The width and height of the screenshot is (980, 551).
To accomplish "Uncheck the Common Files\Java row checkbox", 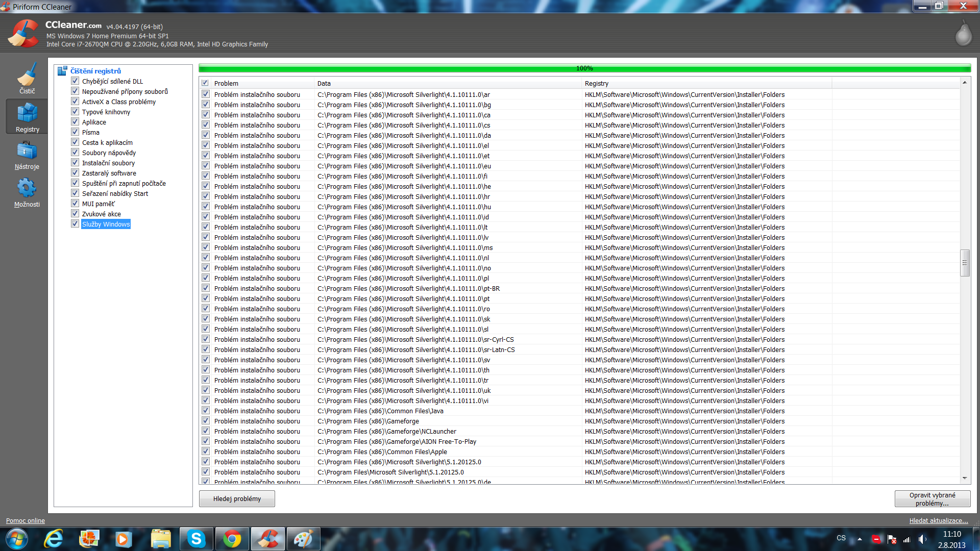I will point(206,411).
